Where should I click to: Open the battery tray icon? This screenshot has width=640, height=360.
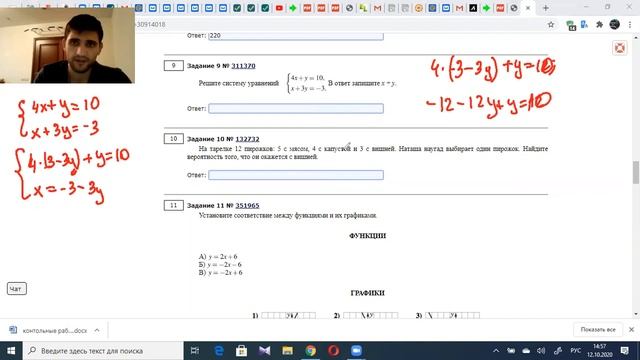point(511,351)
